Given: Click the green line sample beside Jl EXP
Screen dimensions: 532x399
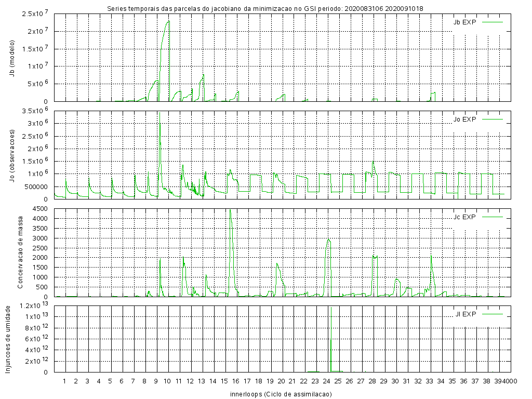Looking at the screenshot, I should 493,314.
